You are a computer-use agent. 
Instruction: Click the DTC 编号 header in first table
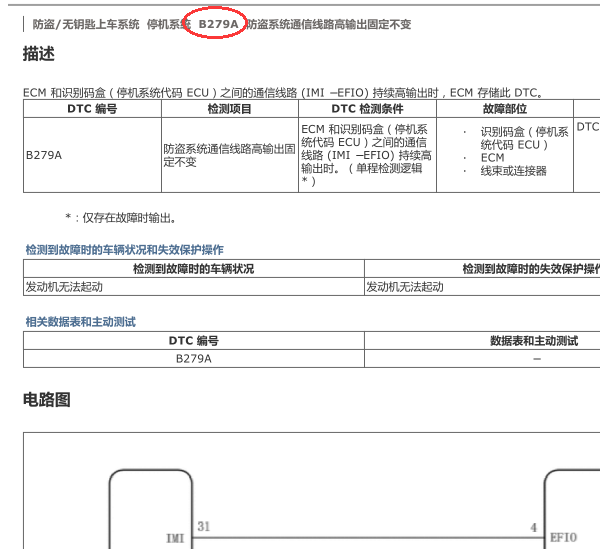coord(92,109)
